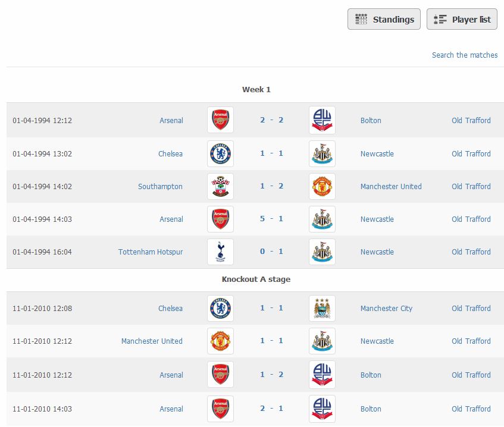
Task: Click Manchester United crest opposite Southampton
Action: (x=322, y=186)
